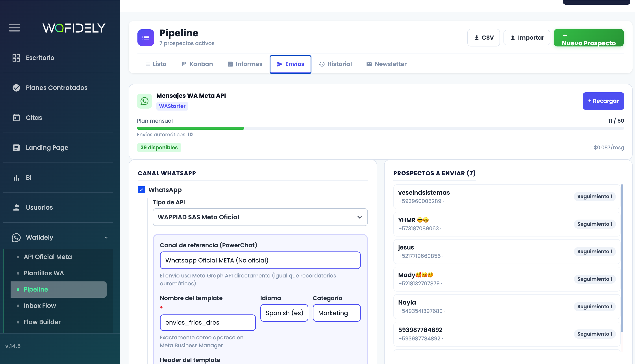Open Inbox Flow menu item
This screenshot has width=635, height=364.
pyautogui.click(x=39, y=305)
